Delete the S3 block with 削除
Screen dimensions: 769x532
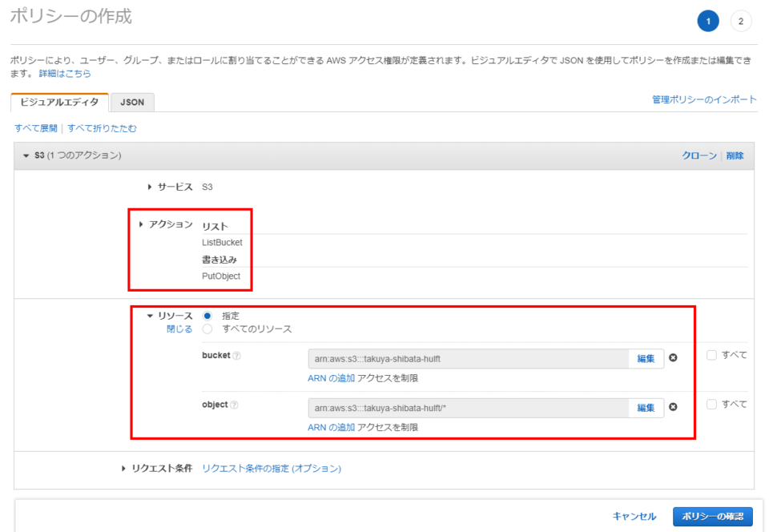pyautogui.click(x=735, y=155)
